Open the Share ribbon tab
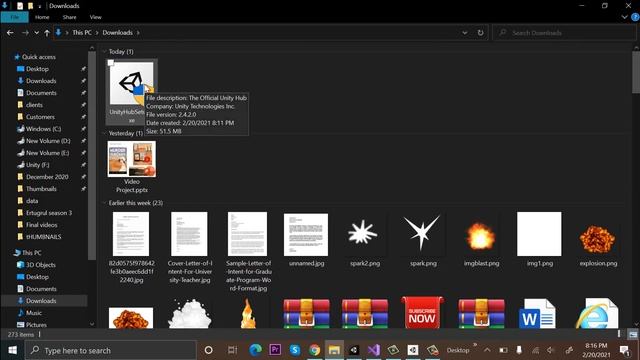The width and height of the screenshot is (640, 360). (x=69, y=17)
